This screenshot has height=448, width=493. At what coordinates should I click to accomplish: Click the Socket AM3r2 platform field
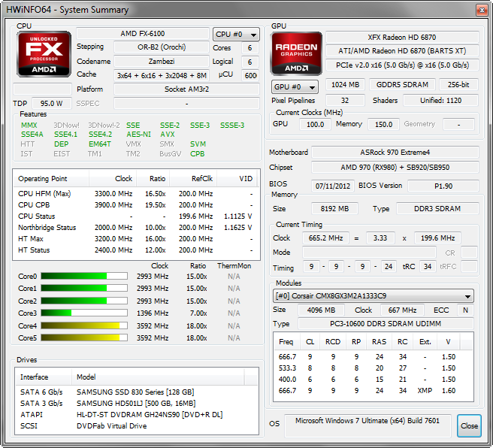[187, 89]
